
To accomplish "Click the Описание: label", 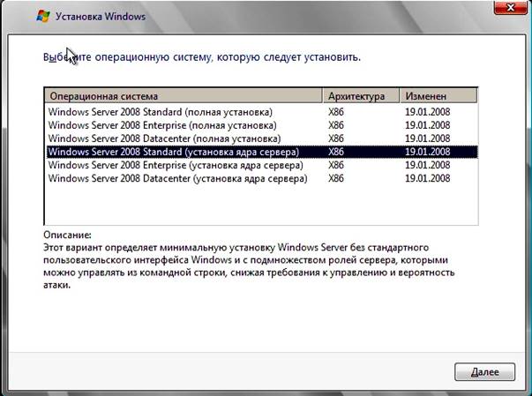I will click(67, 235).
